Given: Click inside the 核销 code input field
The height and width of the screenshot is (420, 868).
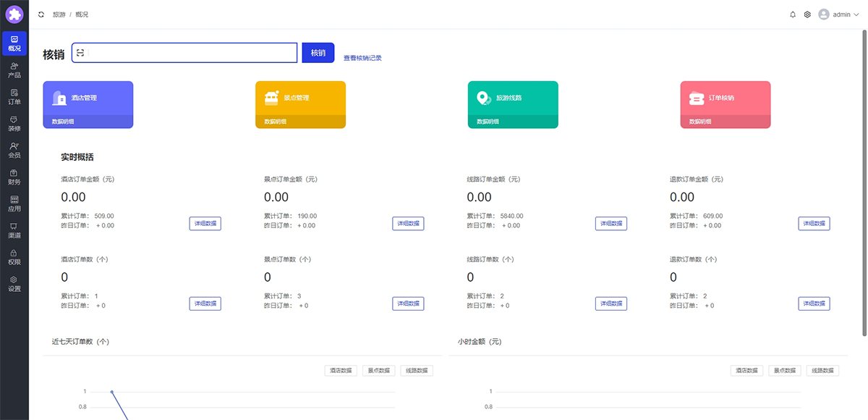Looking at the screenshot, I should 184,53.
